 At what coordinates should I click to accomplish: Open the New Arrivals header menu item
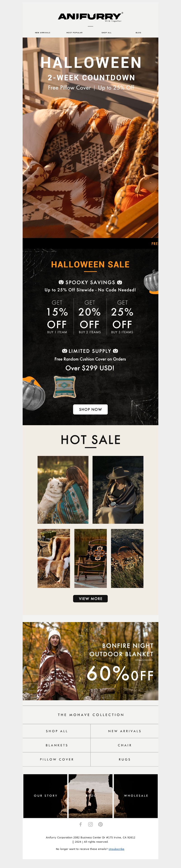click(x=43, y=33)
